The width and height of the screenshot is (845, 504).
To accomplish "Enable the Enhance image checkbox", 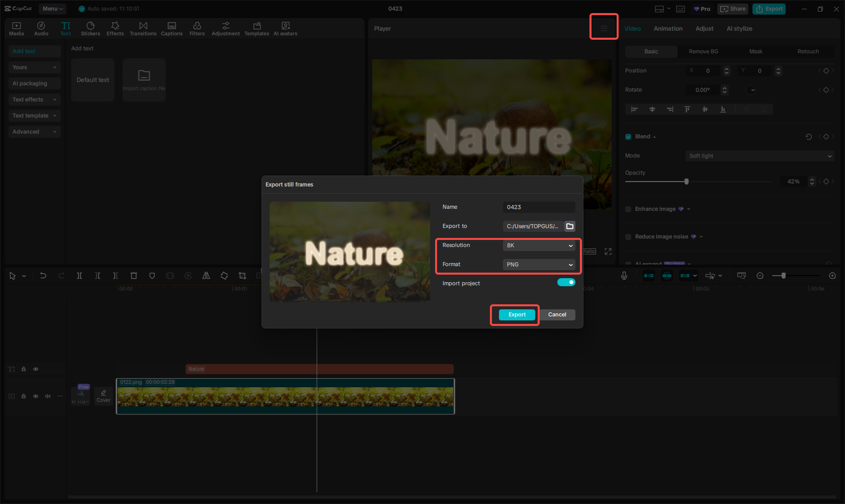I will [628, 209].
